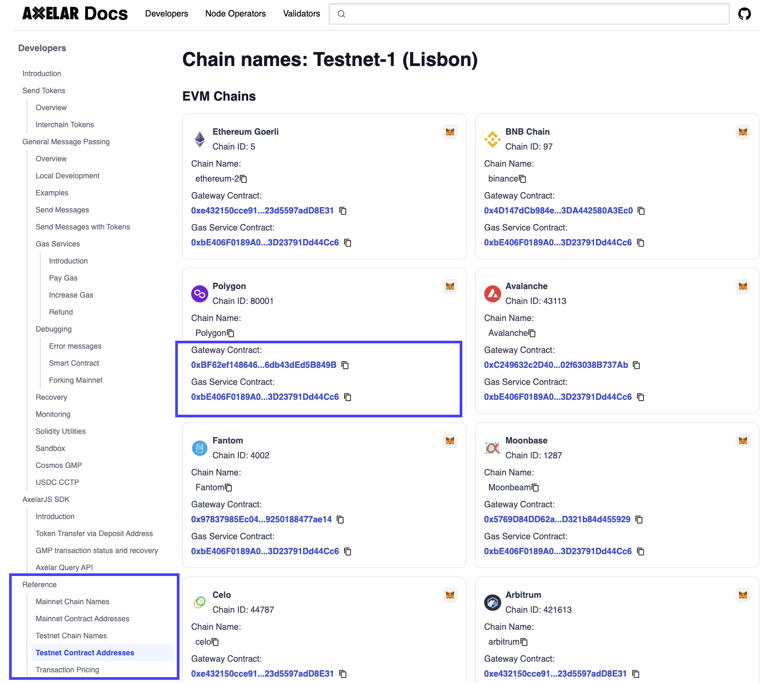Copy the BNB Chain gateway contract address

coord(641,211)
